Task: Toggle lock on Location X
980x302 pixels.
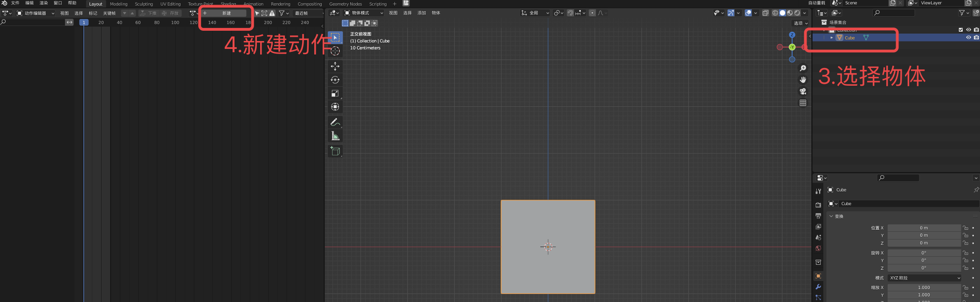Action: click(x=966, y=228)
